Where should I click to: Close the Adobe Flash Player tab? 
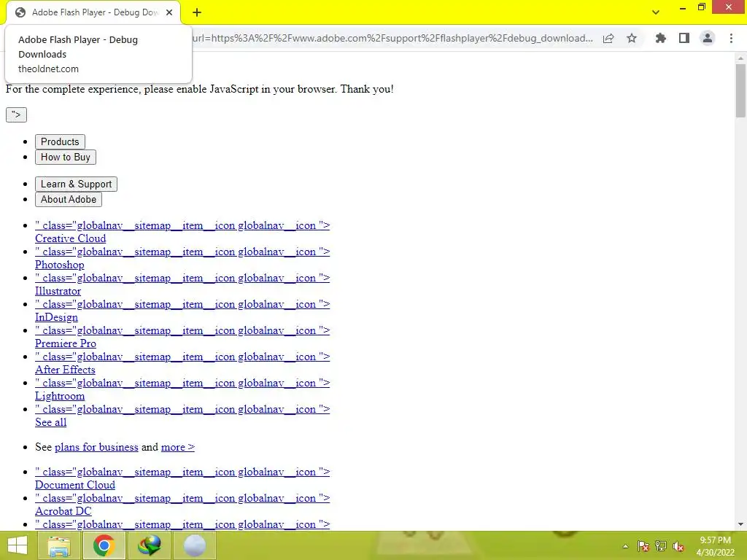point(169,12)
